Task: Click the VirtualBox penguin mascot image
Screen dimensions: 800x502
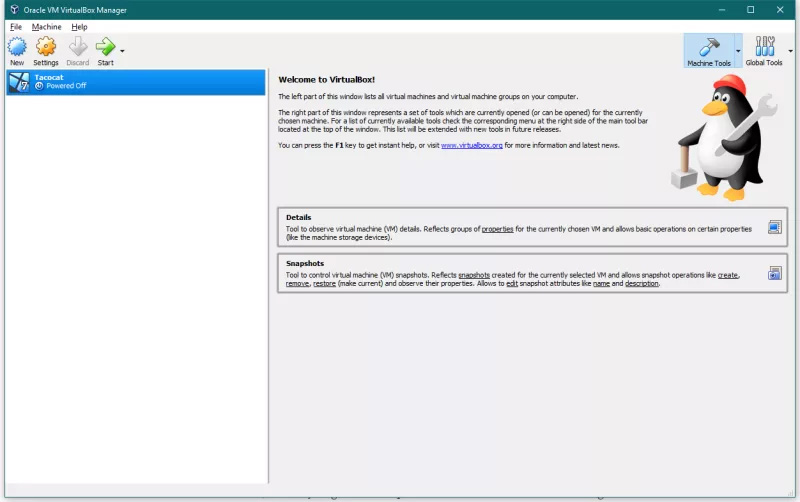Action: tap(724, 138)
